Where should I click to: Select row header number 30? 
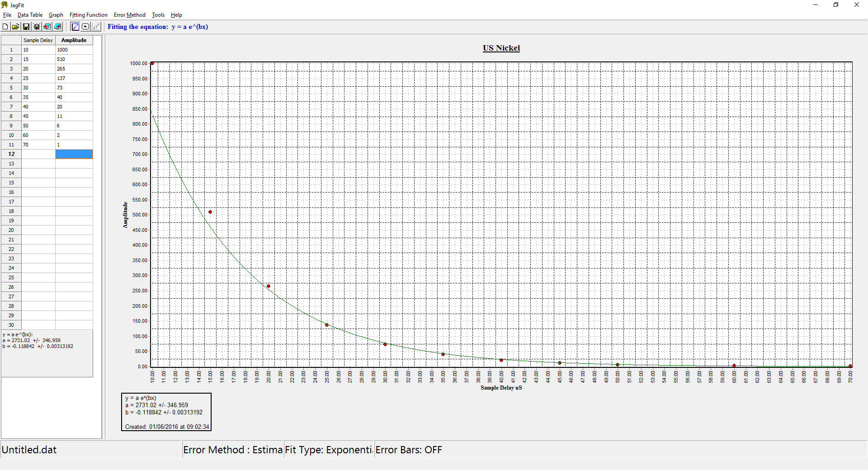click(11, 325)
